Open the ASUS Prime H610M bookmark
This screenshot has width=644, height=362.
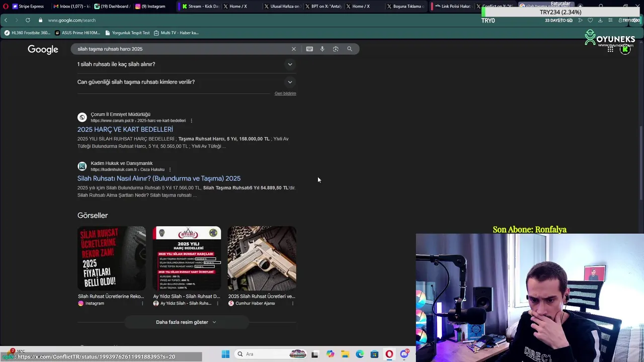(x=77, y=33)
